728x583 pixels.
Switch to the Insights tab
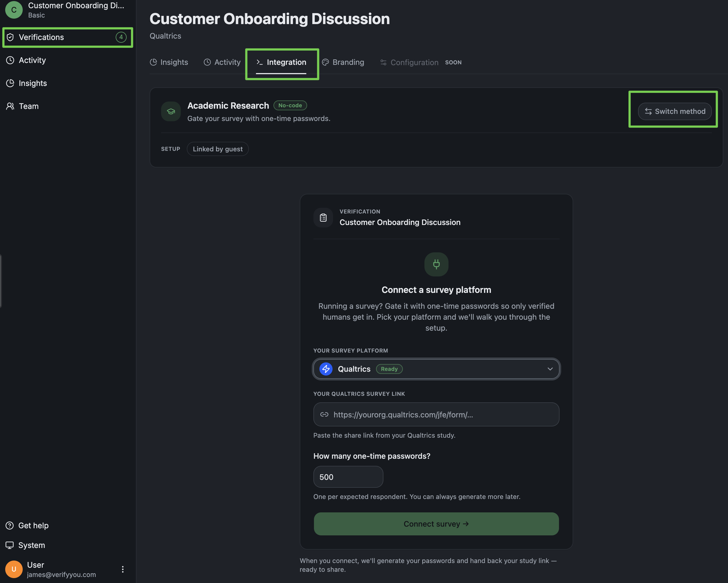tap(169, 62)
